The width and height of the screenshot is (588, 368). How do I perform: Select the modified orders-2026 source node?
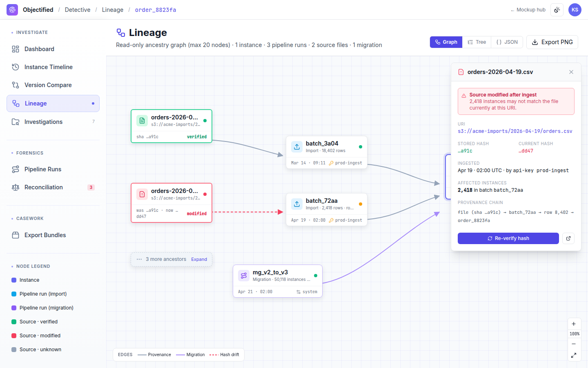[171, 203]
